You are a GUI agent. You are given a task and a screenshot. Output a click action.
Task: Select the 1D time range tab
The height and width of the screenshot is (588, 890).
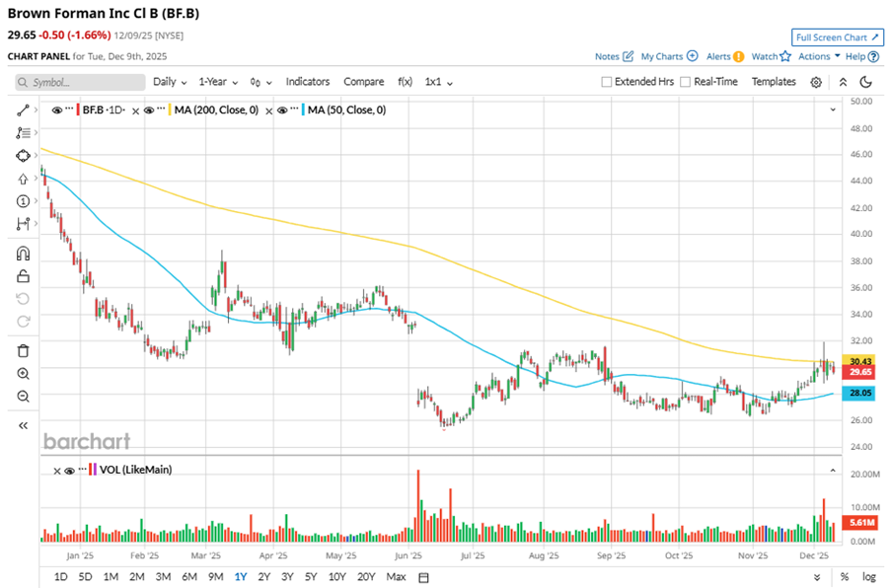pyautogui.click(x=61, y=576)
